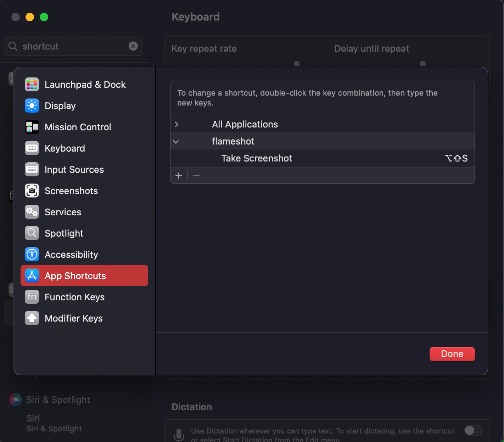Expand the All Applications group
Screen dimensions: 504x442
[176, 124]
